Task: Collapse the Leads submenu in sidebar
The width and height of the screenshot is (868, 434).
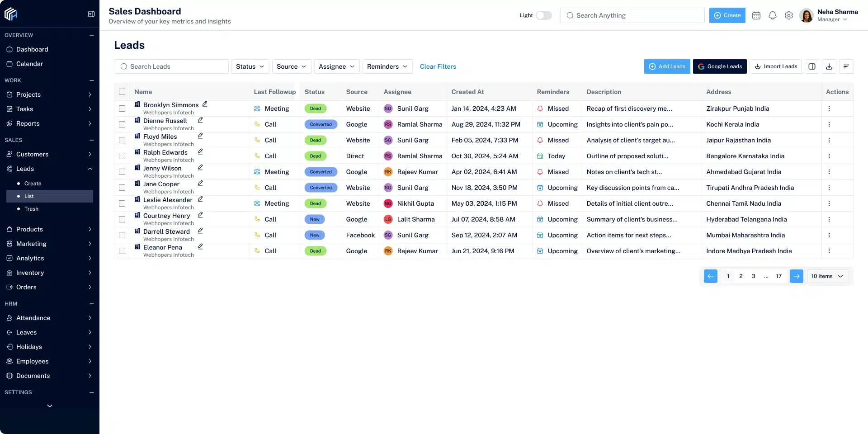Action: coord(90,169)
